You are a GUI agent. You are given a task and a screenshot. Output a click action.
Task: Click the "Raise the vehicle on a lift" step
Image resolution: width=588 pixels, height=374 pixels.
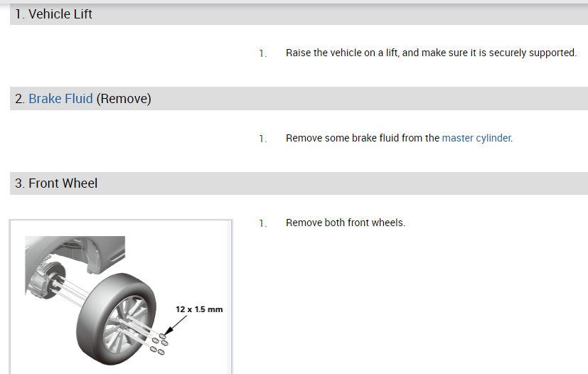coord(431,53)
